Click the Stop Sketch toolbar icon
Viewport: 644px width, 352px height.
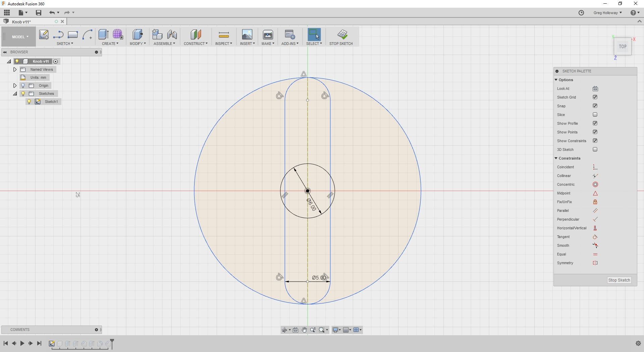[x=342, y=34]
